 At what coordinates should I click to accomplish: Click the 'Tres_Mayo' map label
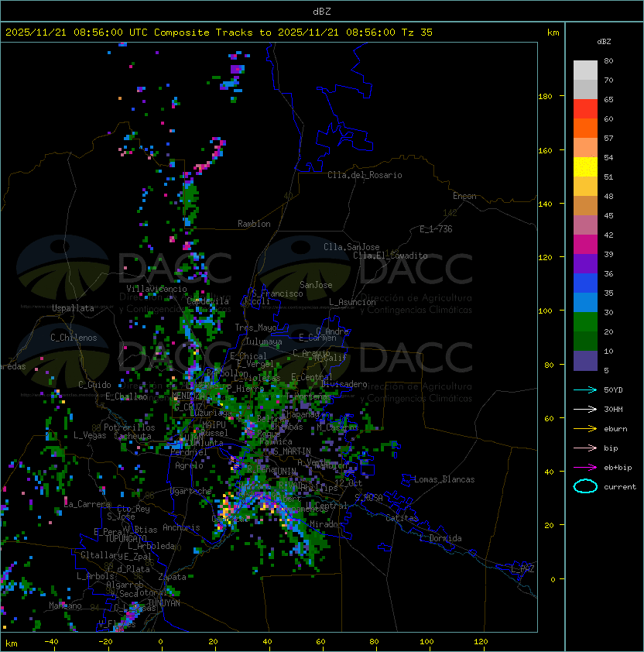tap(255, 328)
